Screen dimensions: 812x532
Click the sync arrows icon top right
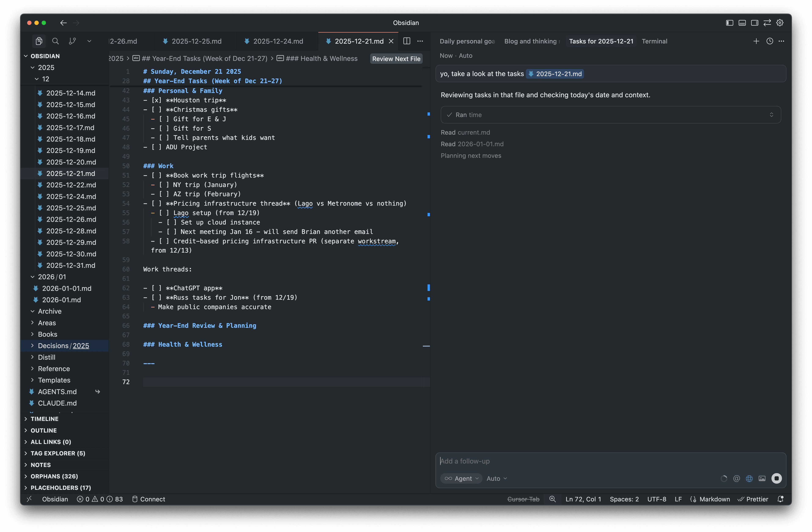767,22
